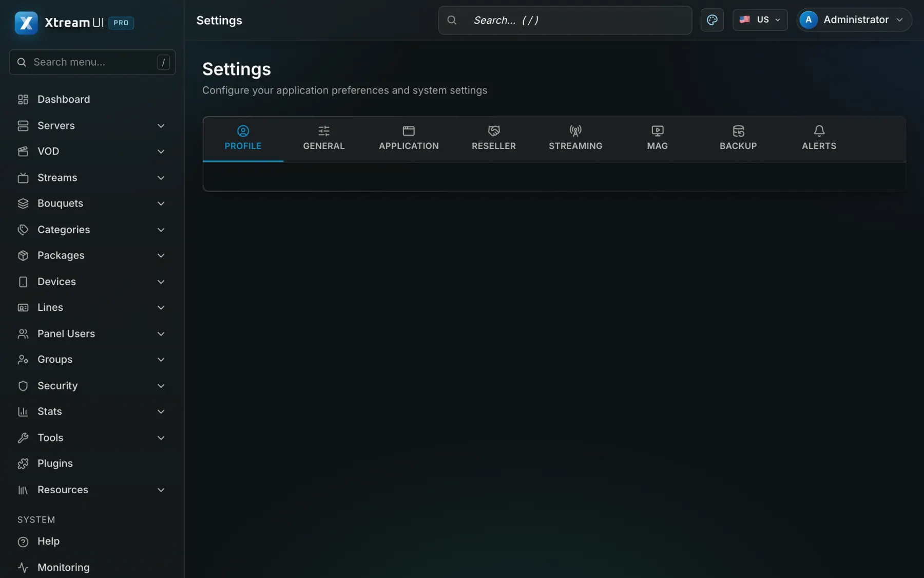Image resolution: width=924 pixels, height=578 pixels.
Task: Switch to the Application tab
Action: tap(409, 139)
